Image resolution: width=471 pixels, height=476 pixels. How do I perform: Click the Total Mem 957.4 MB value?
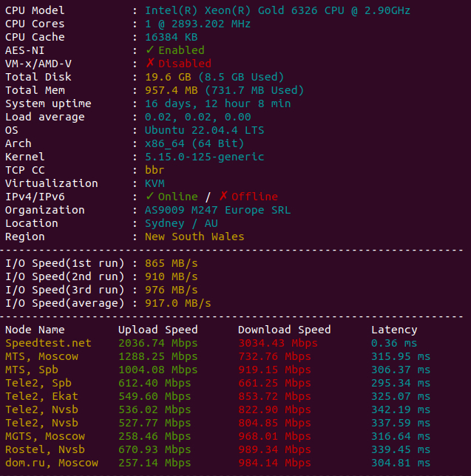tap(172, 90)
